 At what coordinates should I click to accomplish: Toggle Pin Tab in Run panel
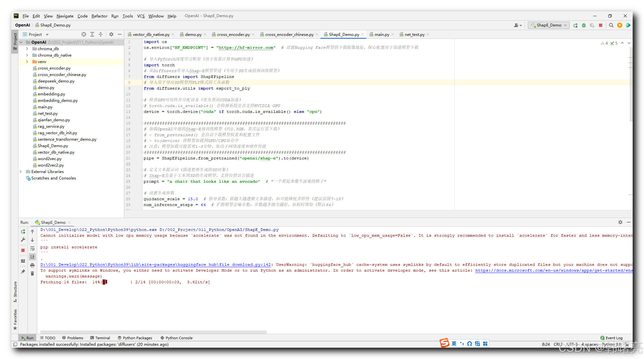23,272
